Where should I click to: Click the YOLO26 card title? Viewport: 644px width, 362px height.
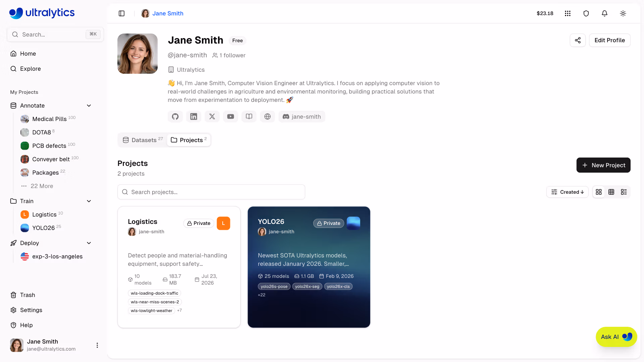(x=271, y=222)
